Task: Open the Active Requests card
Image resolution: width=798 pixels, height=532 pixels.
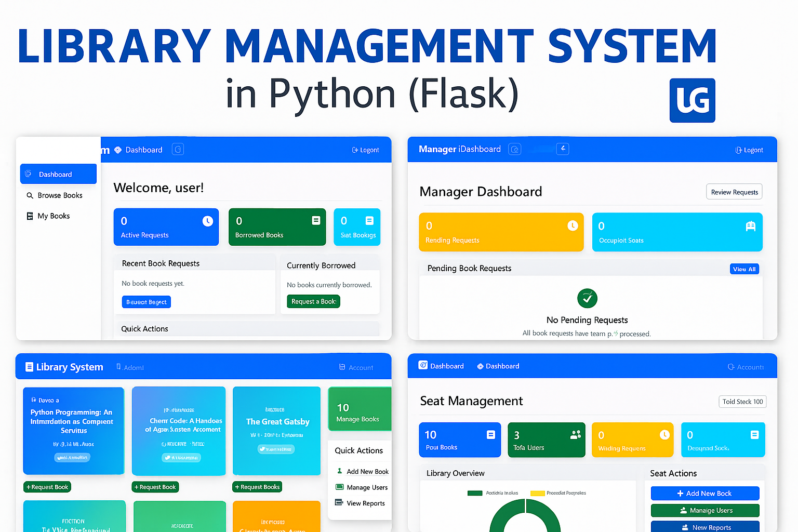Action: click(x=166, y=227)
